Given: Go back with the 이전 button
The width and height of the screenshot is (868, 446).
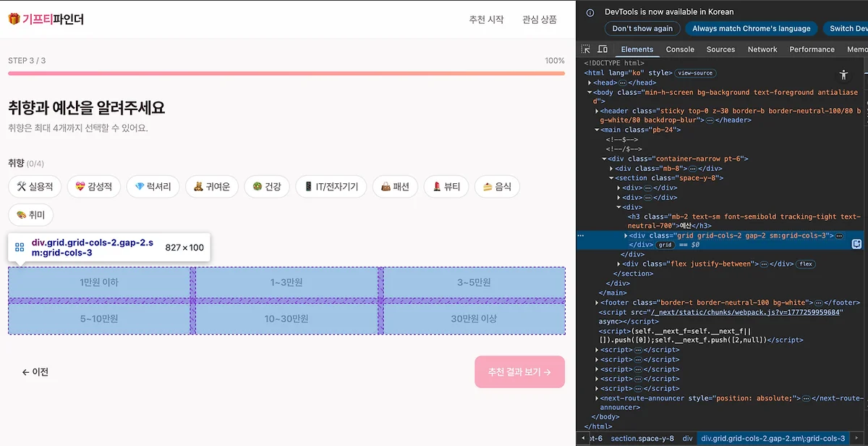Looking at the screenshot, I should pyautogui.click(x=35, y=372).
